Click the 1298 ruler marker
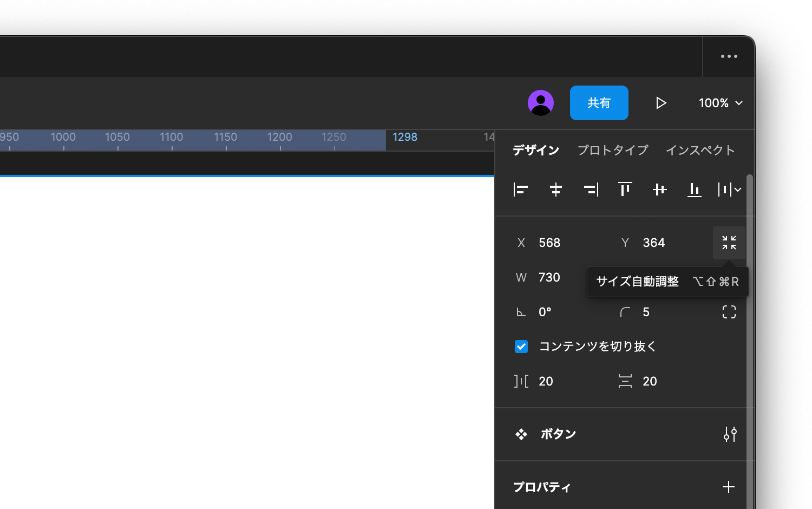Viewport: 812px width, 509px height. click(x=405, y=137)
